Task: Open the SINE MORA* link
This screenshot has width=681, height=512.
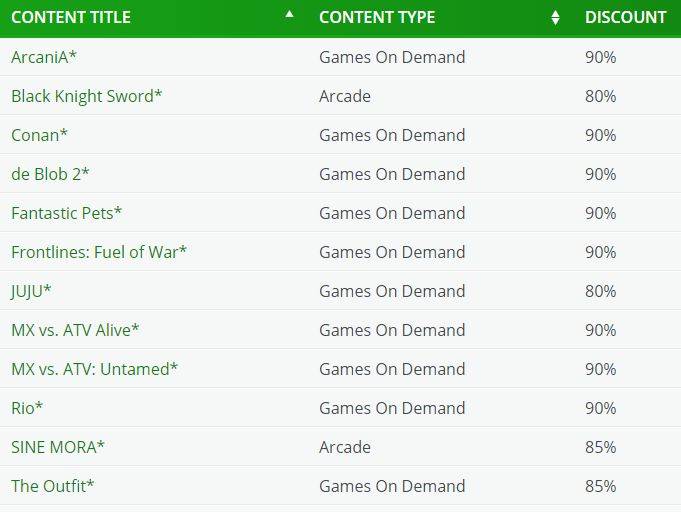Action: 58,447
